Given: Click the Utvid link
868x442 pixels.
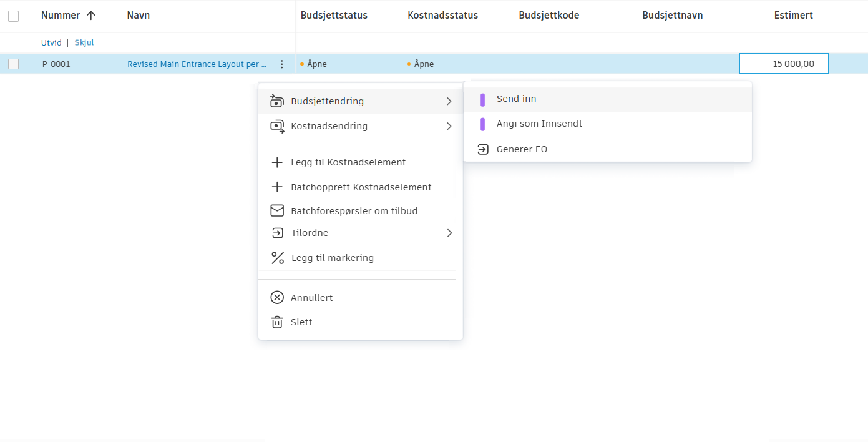Looking at the screenshot, I should pos(51,42).
